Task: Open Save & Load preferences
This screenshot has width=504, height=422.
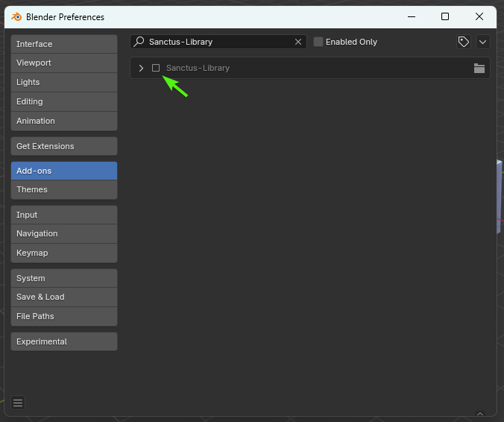Action: [x=64, y=297]
